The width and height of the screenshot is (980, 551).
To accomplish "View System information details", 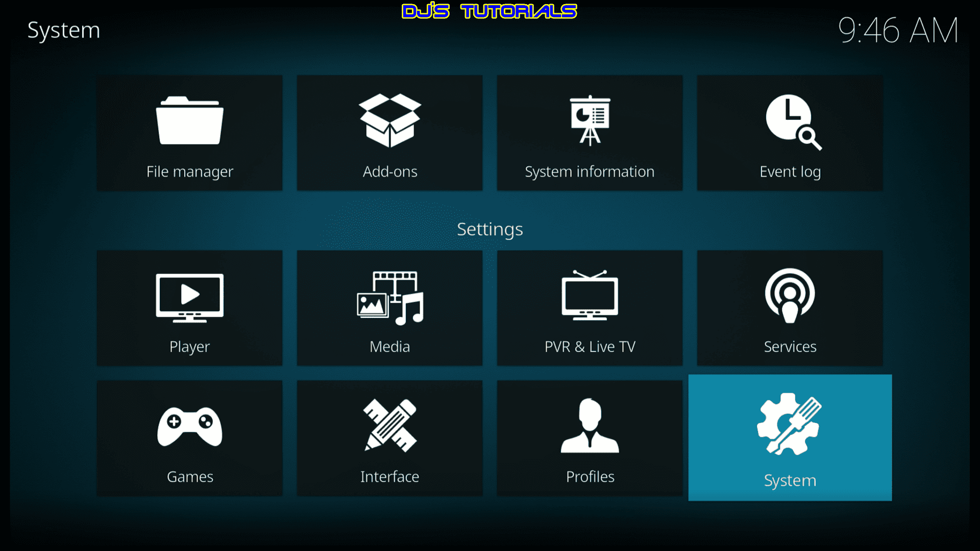I will coord(589,132).
